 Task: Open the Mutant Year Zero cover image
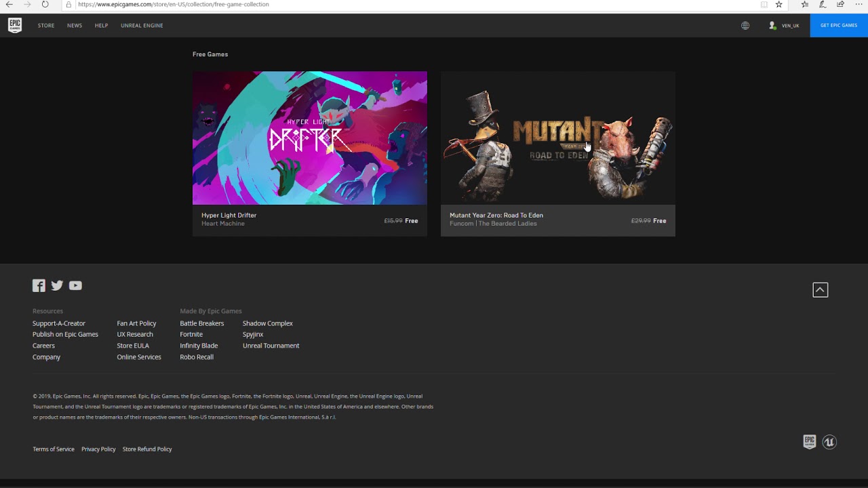[x=558, y=138]
